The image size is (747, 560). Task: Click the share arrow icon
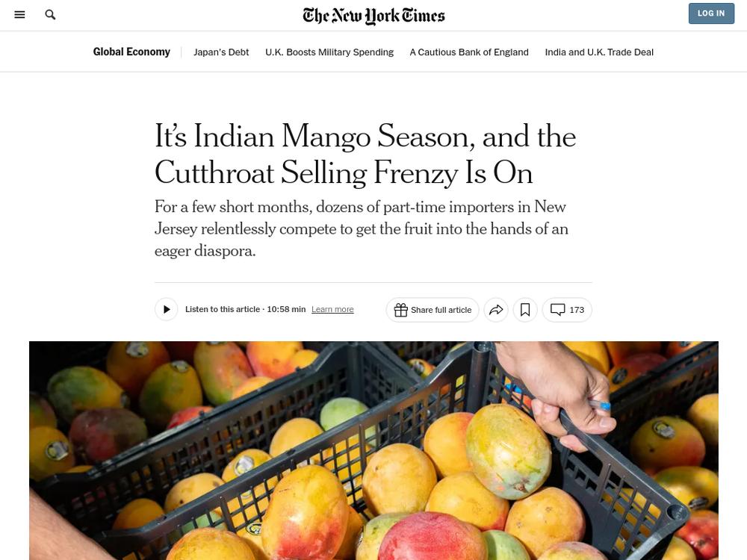coord(496,310)
